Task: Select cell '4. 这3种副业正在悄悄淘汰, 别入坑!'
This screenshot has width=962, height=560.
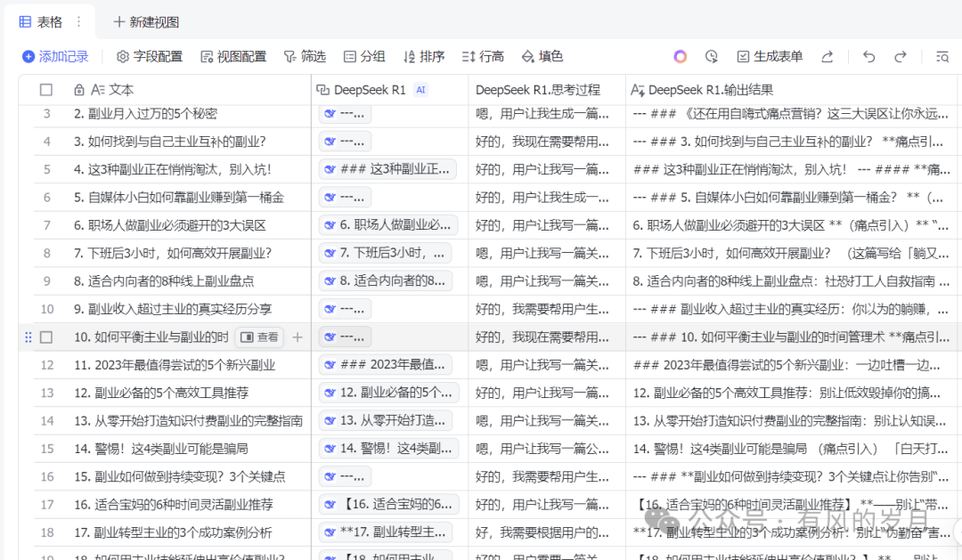Action: tap(187, 169)
